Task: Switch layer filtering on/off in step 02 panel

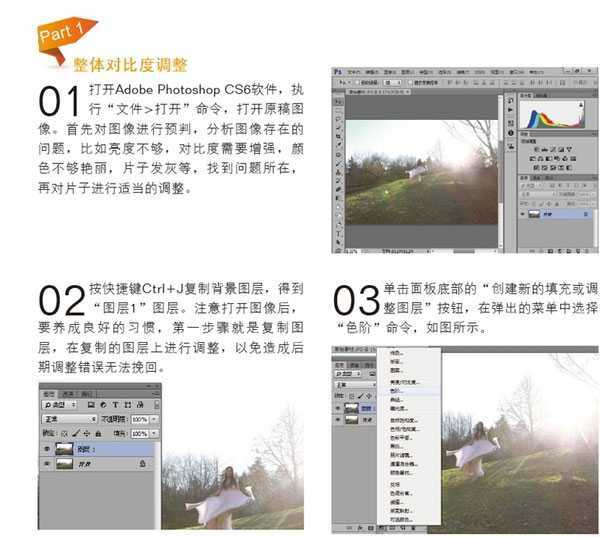Action: (x=157, y=405)
